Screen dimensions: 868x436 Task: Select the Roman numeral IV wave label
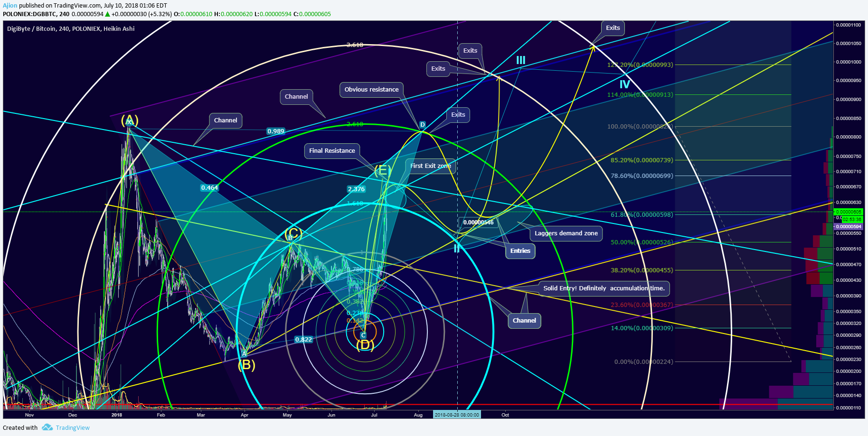click(625, 84)
